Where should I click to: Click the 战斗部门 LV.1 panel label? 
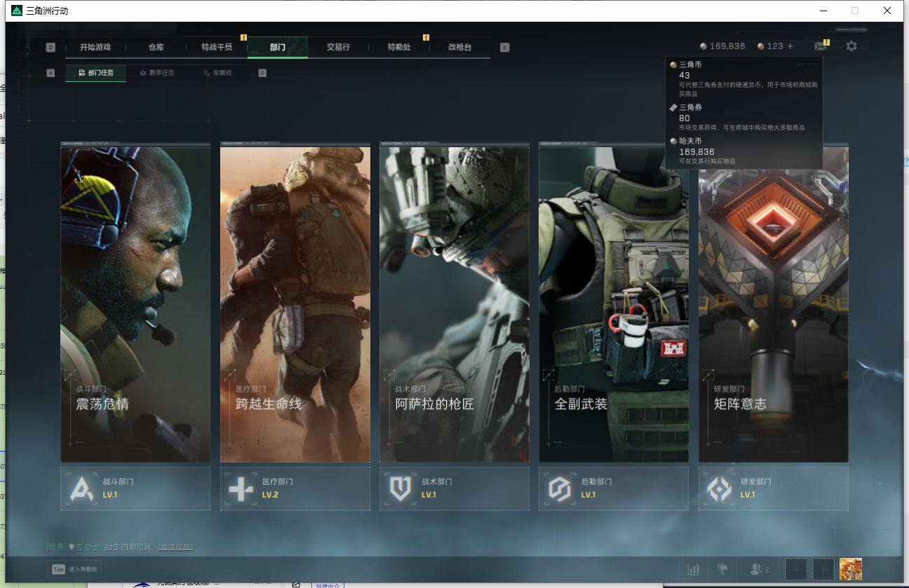118,488
